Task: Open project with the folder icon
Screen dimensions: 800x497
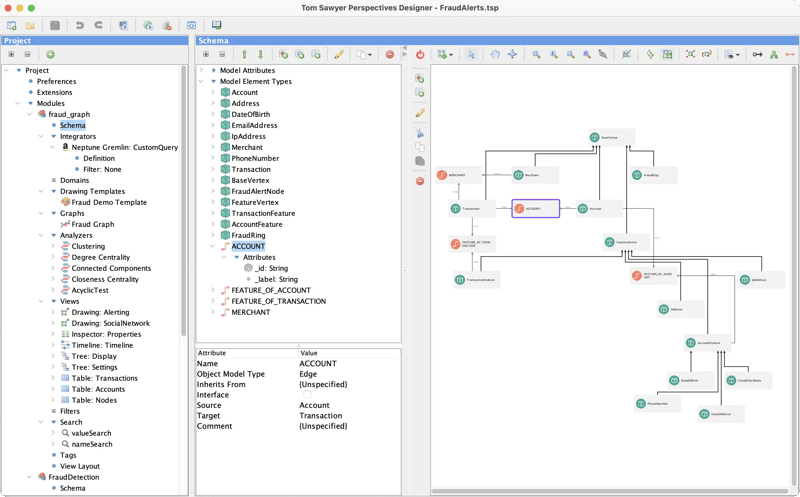Action: (x=30, y=25)
